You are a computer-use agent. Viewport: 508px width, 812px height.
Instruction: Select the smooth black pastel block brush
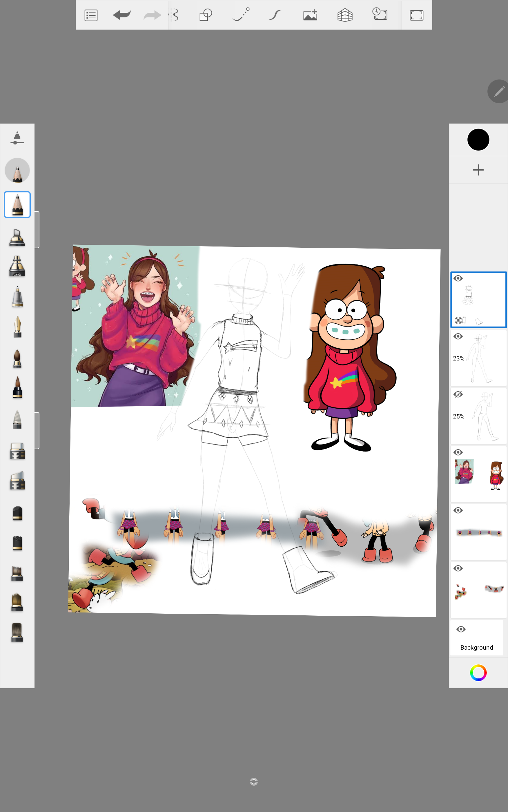(x=17, y=513)
